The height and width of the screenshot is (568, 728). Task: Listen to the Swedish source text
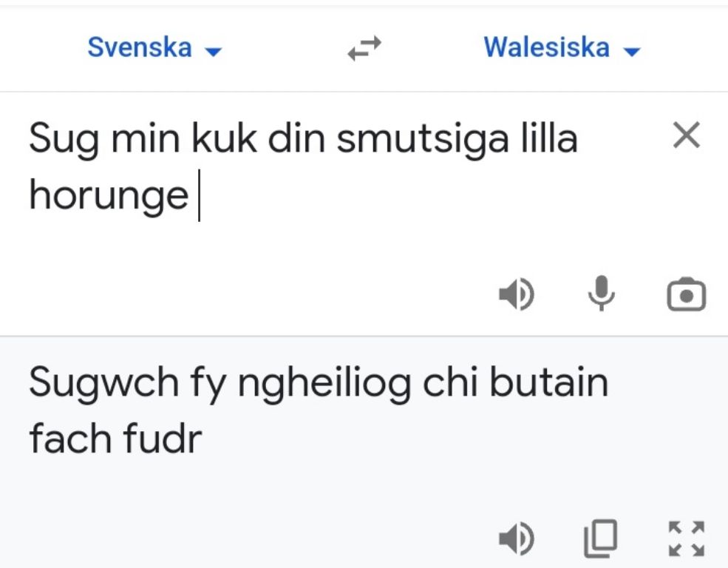click(x=517, y=296)
